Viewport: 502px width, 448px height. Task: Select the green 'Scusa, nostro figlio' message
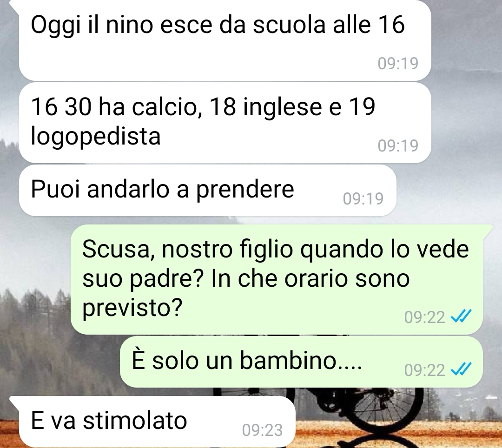pyautogui.click(x=277, y=279)
